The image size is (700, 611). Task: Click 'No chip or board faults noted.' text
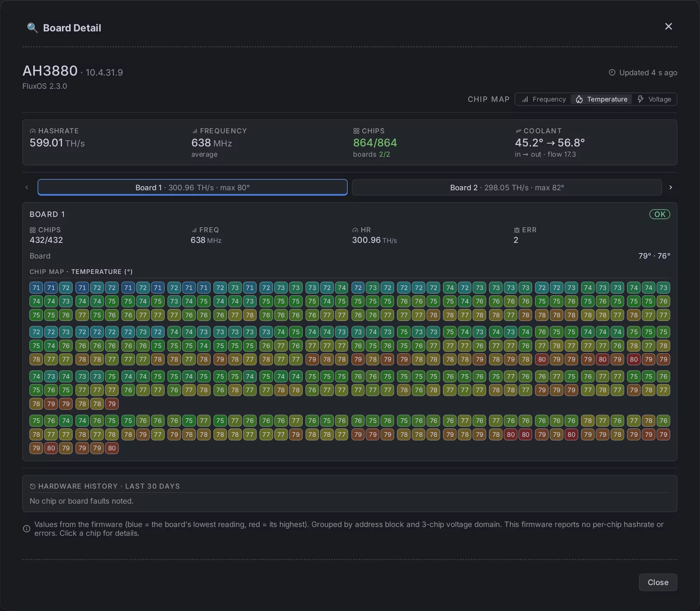pyautogui.click(x=81, y=501)
